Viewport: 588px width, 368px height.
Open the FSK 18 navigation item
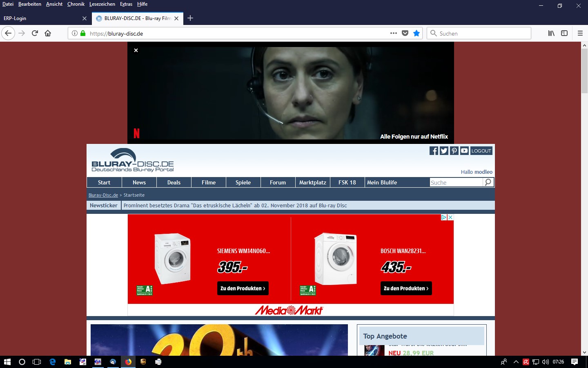pyautogui.click(x=347, y=182)
